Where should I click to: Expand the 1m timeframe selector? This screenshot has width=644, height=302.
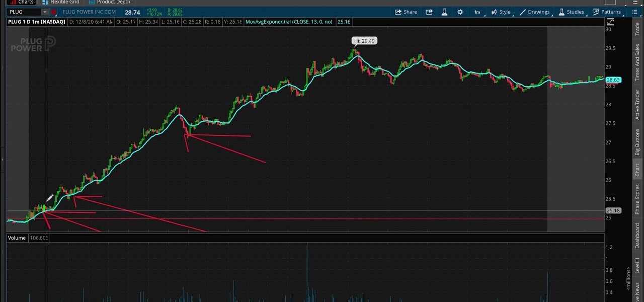(477, 12)
